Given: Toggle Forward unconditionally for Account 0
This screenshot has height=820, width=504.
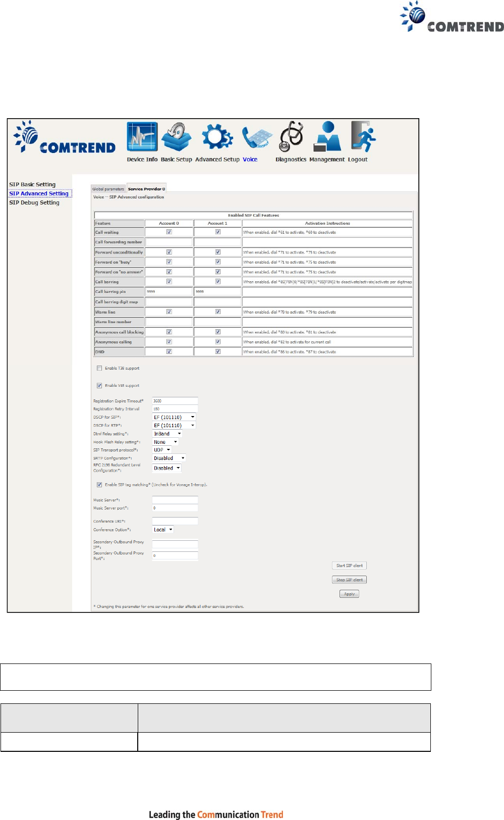Looking at the screenshot, I should (169, 252).
